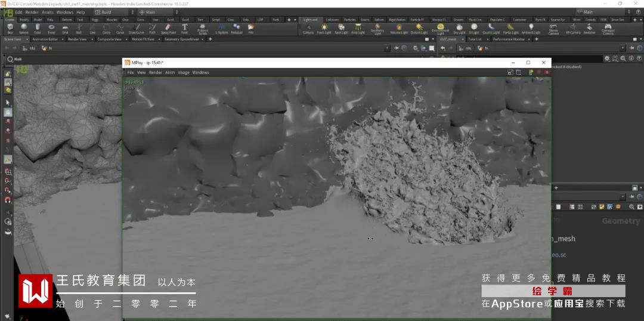The width and height of the screenshot is (644, 321).
Task: Expand the Animation Editor tab dropdown arrow
Action: click(x=63, y=39)
